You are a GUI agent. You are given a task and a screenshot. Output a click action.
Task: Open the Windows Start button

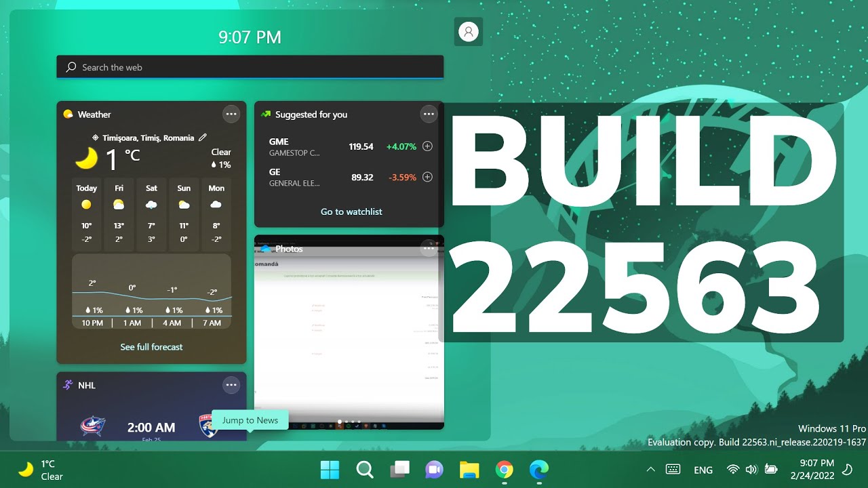tap(330, 469)
